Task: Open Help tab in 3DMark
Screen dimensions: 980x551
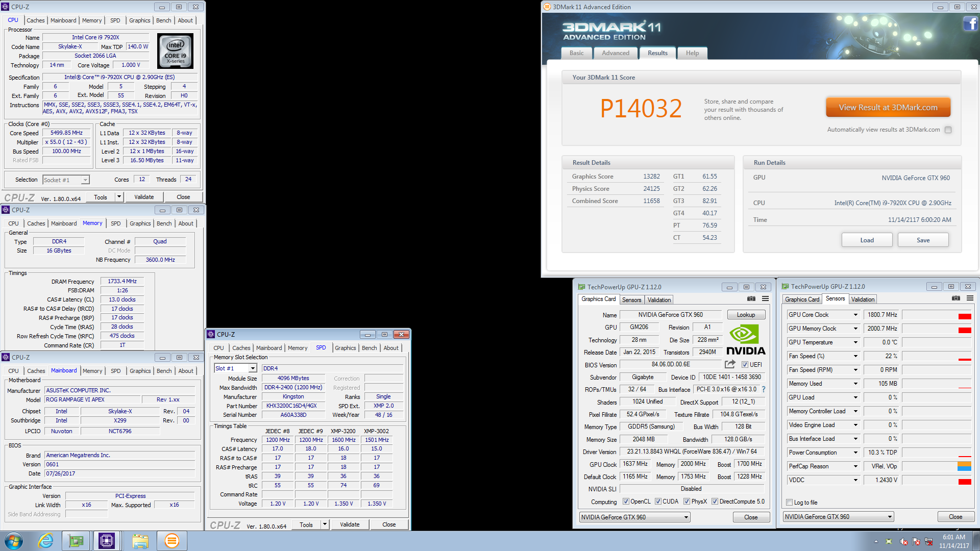Action: click(x=693, y=53)
